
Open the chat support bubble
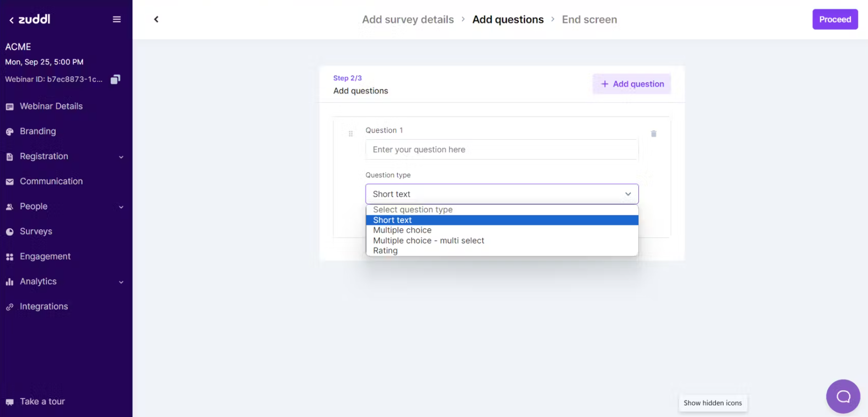tap(843, 396)
